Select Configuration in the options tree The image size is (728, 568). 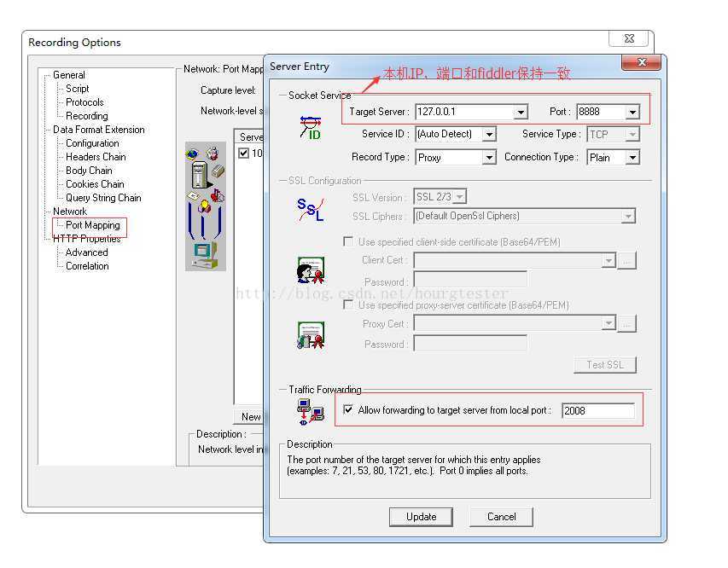pyautogui.click(x=92, y=143)
